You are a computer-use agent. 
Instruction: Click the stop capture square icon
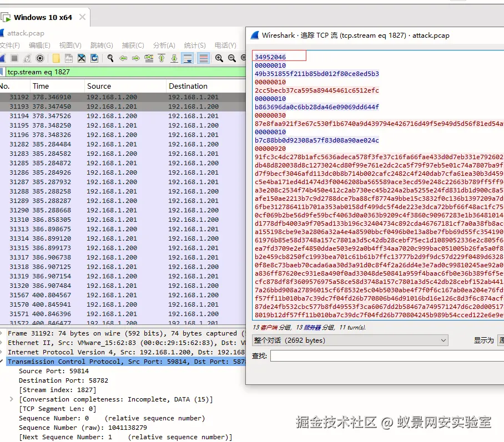click(x=14, y=58)
